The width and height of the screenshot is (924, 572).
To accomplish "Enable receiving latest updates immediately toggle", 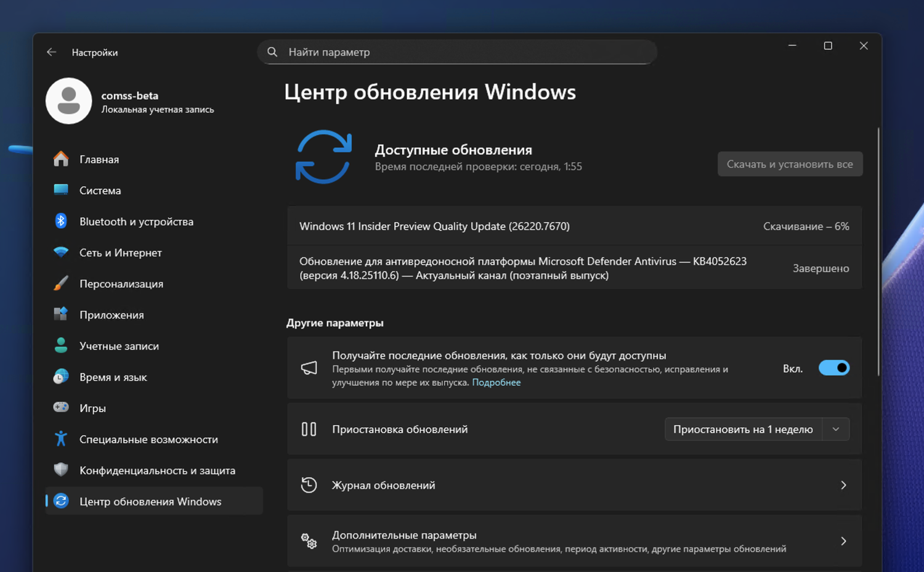I will (834, 367).
